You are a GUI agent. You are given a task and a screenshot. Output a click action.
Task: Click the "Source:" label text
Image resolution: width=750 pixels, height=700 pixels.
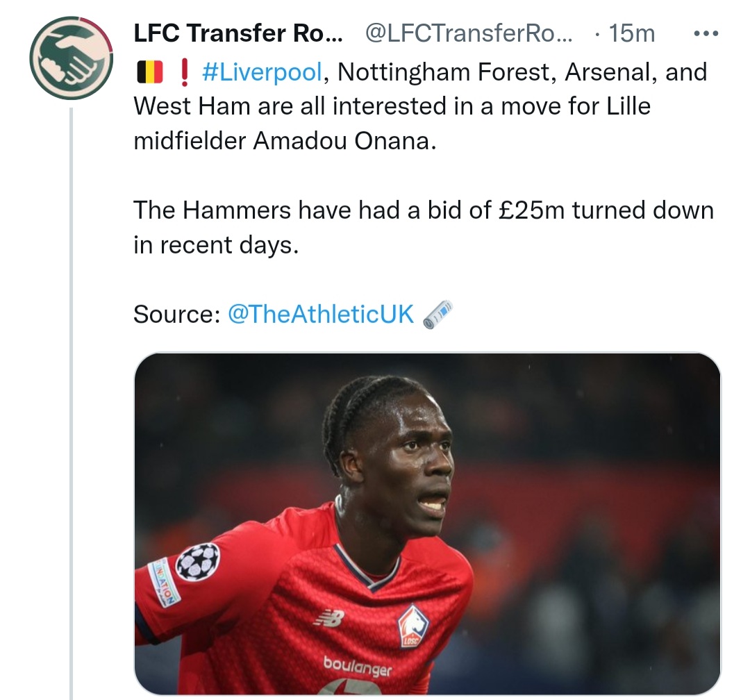coord(176,314)
